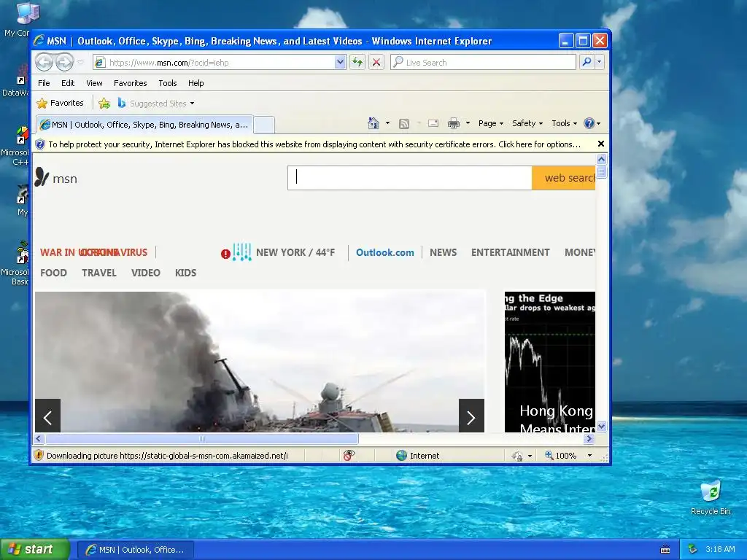The image size is (747, 560).
Task: Click the vertical scrollbar up arrow
Action: tap(601, 159)
